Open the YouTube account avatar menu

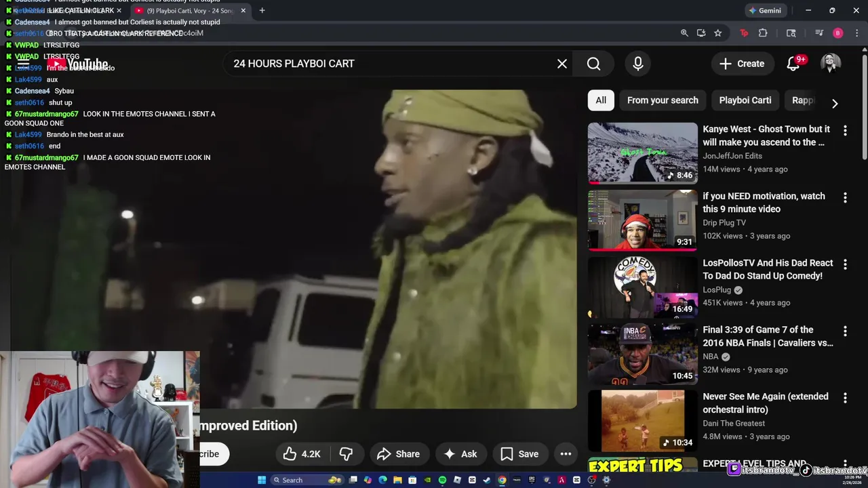tap(831, 64)
